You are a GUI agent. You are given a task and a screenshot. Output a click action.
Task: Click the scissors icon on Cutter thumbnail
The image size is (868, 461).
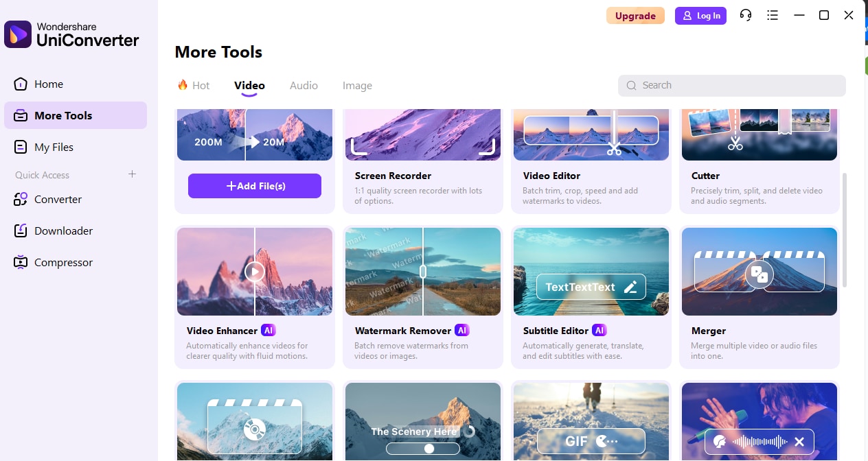point(735,144)
